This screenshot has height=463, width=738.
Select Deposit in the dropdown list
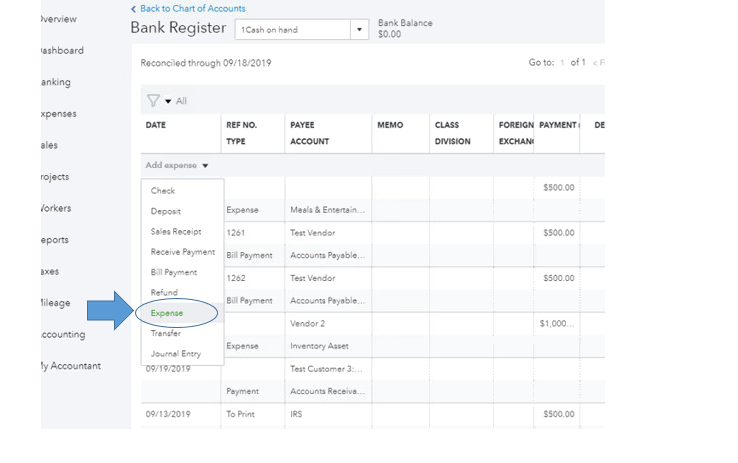[x=166, y=211]
